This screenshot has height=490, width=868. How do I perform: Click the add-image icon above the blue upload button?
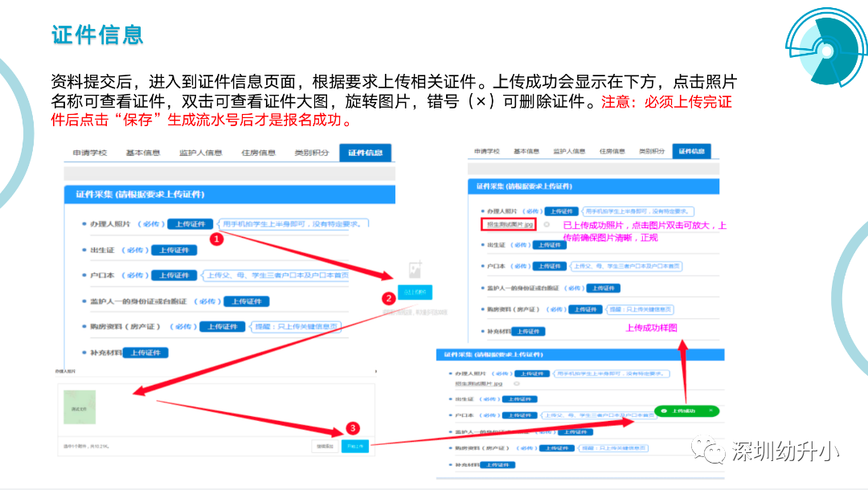pyautogui.click(x=416, y=269)
